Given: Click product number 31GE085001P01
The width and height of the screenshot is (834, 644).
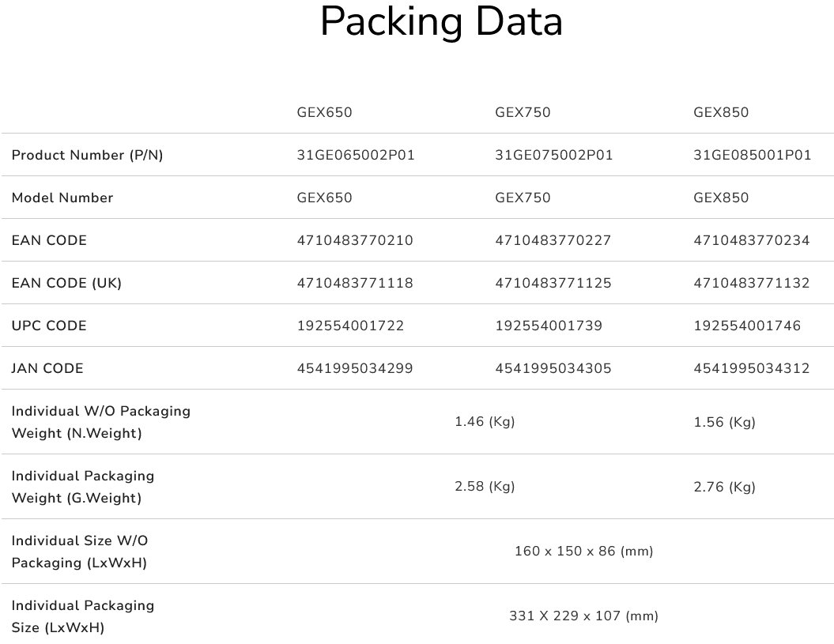Looking at the screenshot, I should pos(753,155).
